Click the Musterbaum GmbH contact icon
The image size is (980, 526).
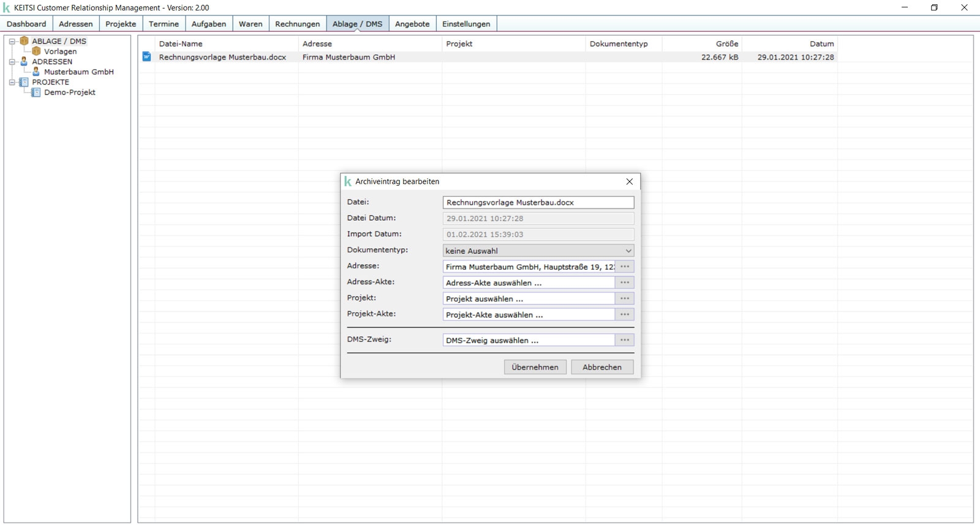(x=36, y=72)
